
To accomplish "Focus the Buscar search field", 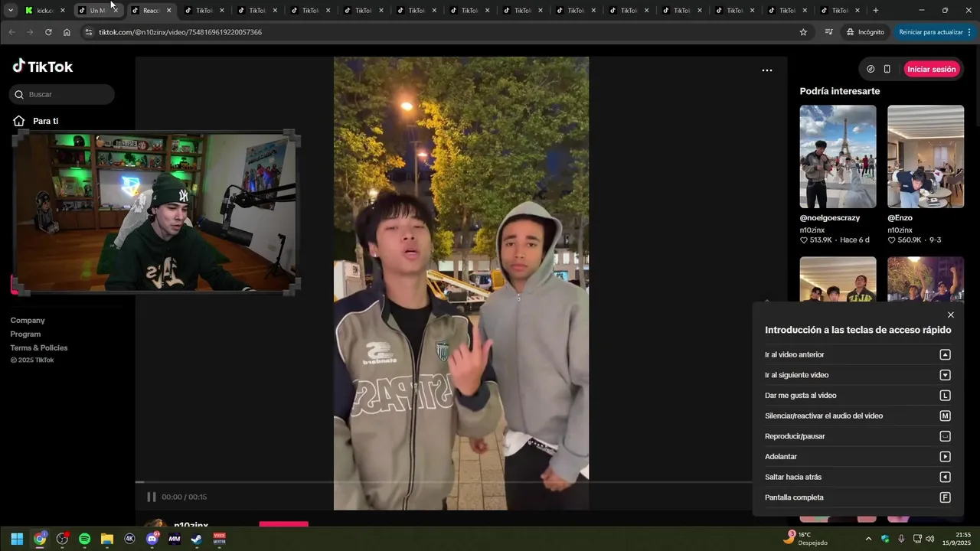I will point(62,95).
